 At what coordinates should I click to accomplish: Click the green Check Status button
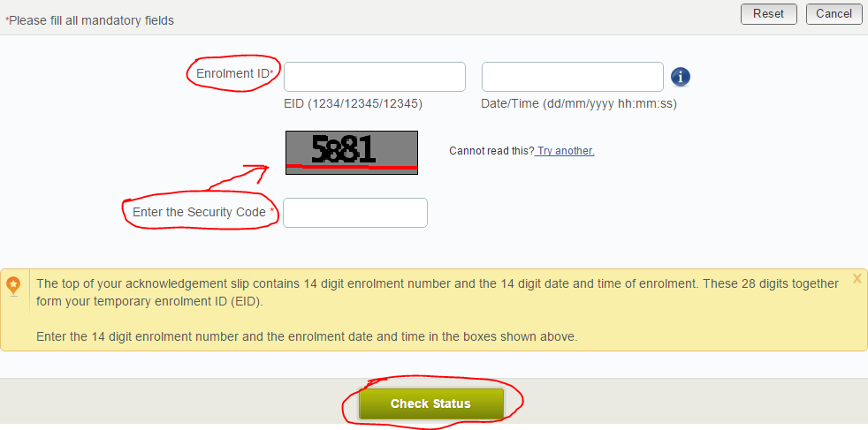coord(431,404)
